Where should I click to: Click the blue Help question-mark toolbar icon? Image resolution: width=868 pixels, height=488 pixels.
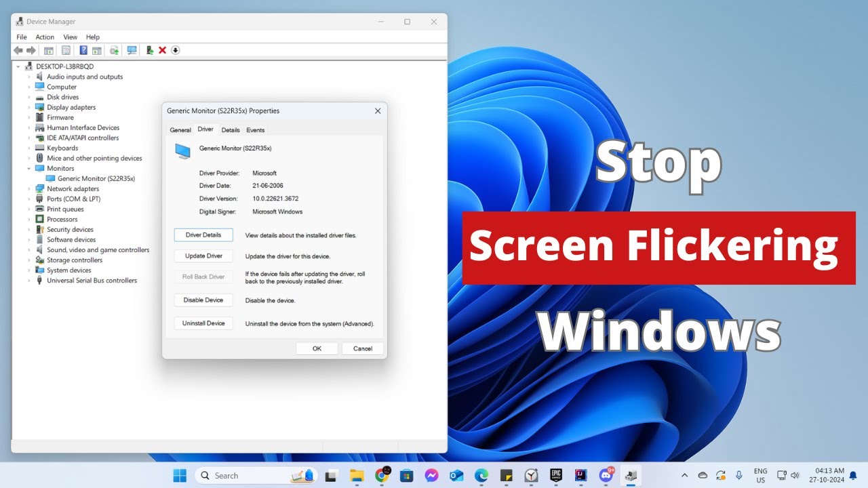coord(83,50)
